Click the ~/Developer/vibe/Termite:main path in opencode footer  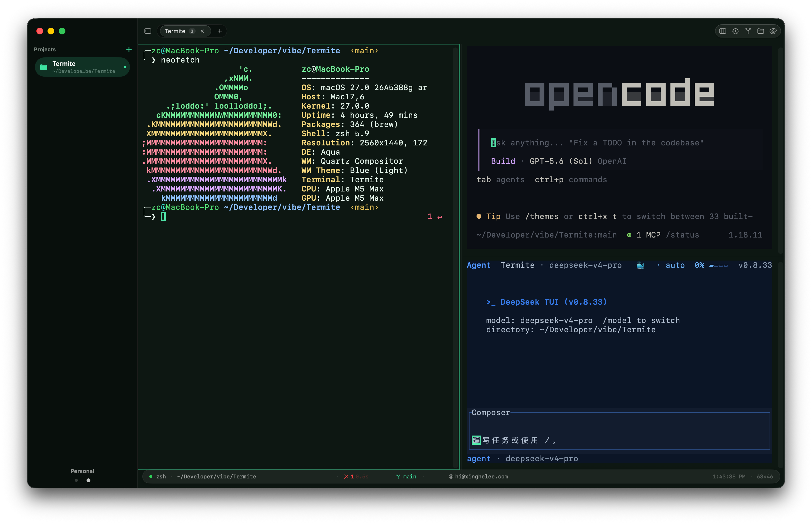pyautogui.click(x=547, y=235)
